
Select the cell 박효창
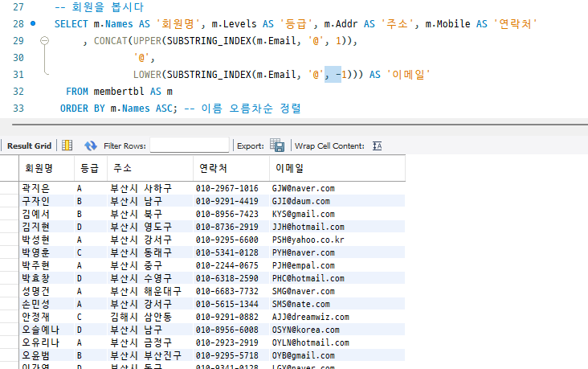[47, 278]
